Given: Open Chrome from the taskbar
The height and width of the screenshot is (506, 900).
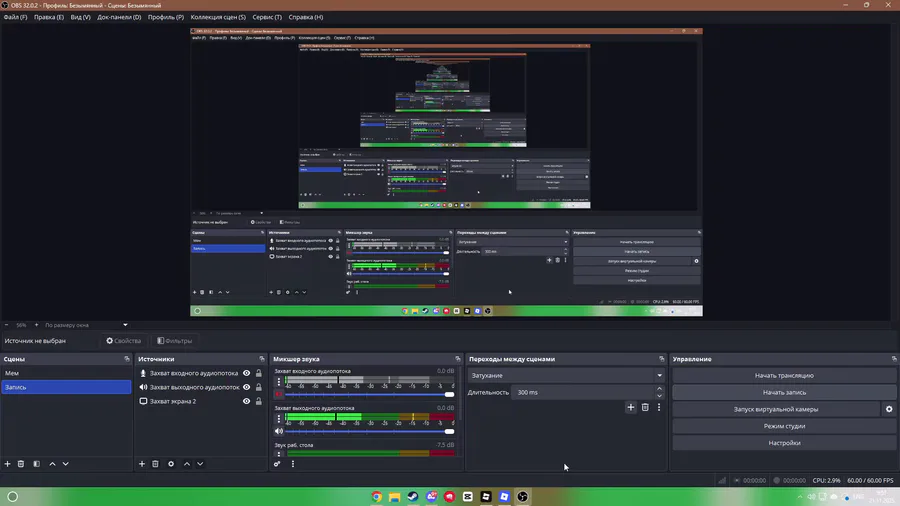Looking at the screenshot, I should (x=377, y=497).
